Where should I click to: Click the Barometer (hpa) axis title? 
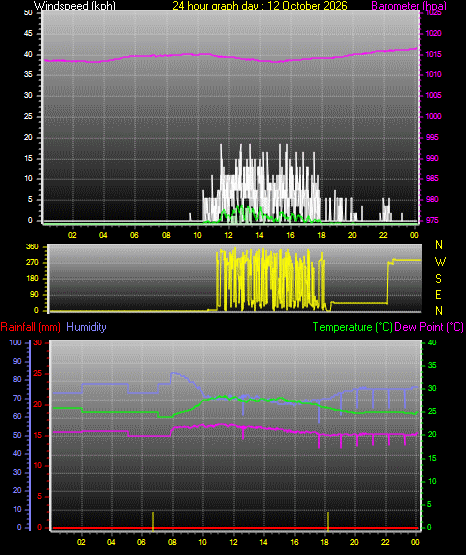point(409,6)
